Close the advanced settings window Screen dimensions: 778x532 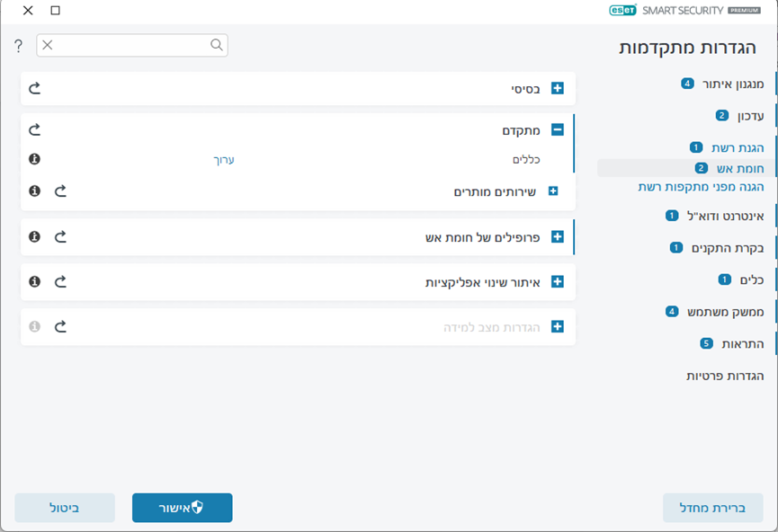(28, 11)
